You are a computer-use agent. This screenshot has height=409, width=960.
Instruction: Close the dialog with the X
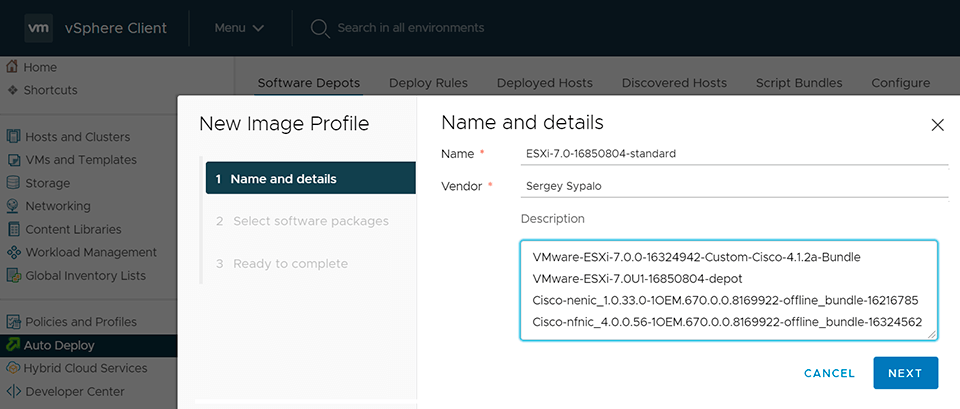(937, 125)
